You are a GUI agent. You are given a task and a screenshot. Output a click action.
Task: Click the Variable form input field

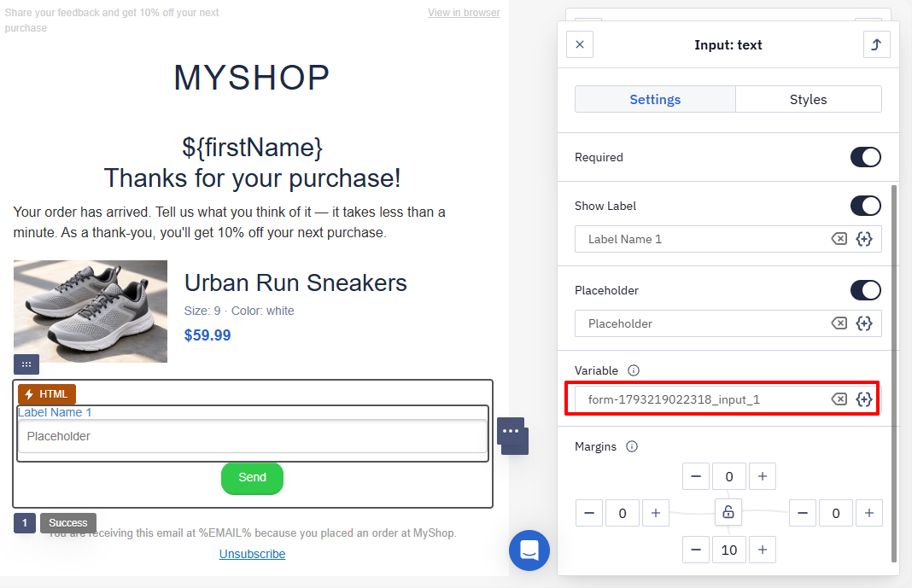728,399
